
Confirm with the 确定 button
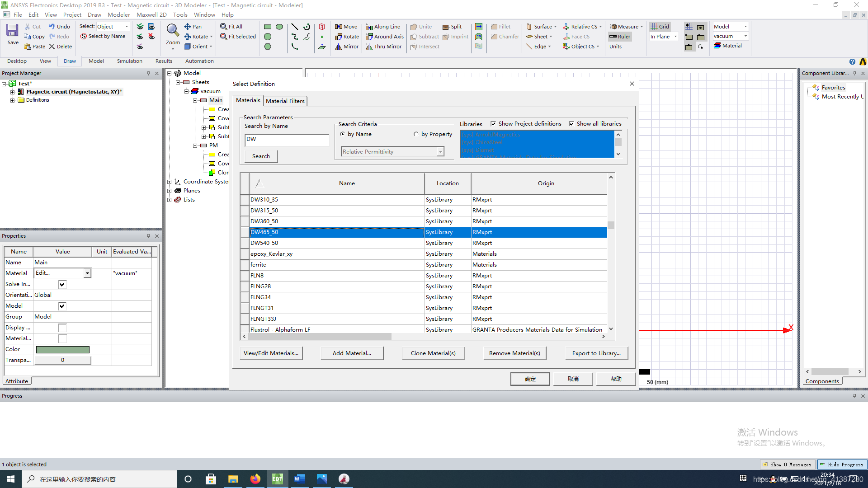(x=530, y=379)
